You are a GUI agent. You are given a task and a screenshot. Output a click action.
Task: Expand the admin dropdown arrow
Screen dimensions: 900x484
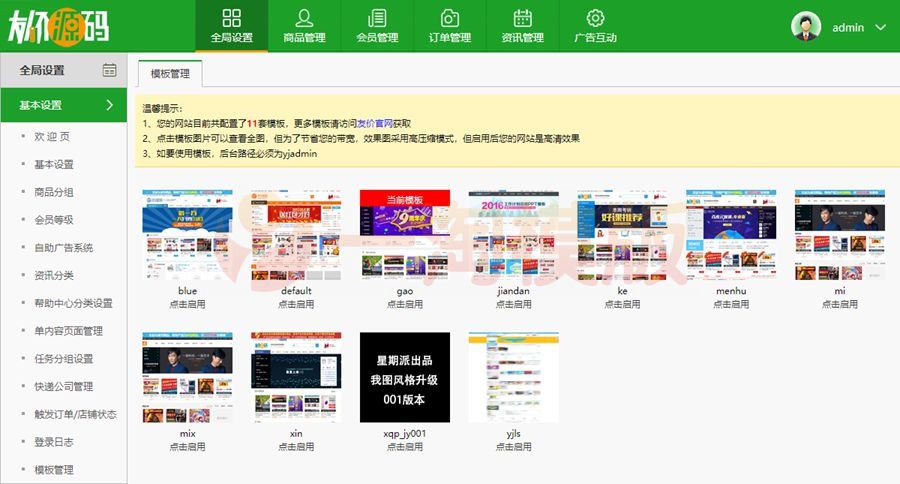coord(880,27)
